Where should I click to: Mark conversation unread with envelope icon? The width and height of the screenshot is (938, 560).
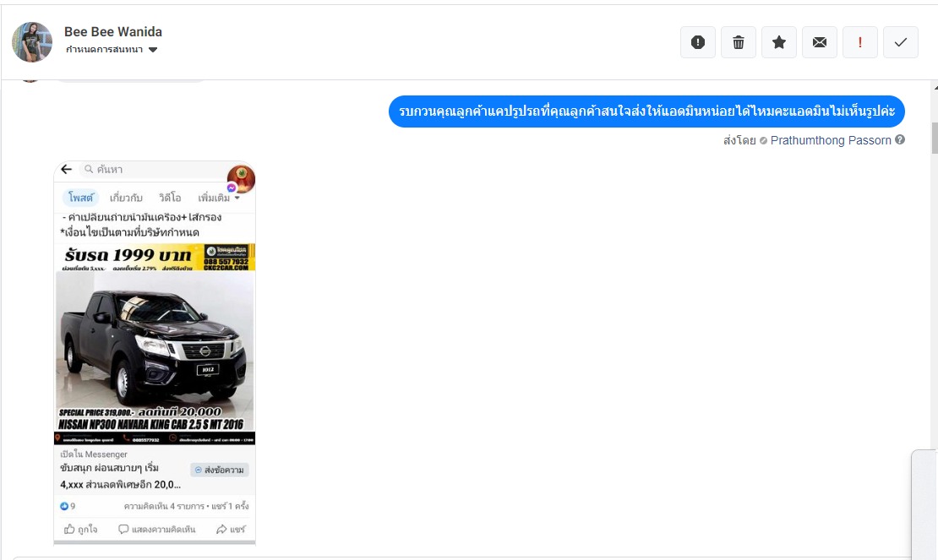pos(820,42)
